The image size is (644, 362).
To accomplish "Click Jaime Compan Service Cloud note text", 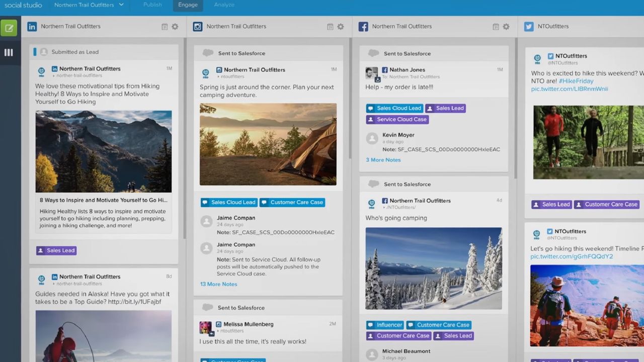I will point(269,267).
